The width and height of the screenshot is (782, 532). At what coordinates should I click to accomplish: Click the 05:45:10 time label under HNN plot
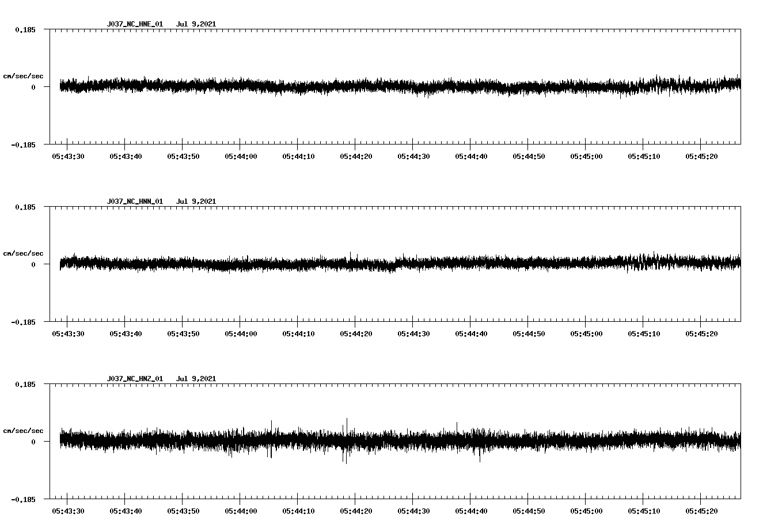(644, 333)
